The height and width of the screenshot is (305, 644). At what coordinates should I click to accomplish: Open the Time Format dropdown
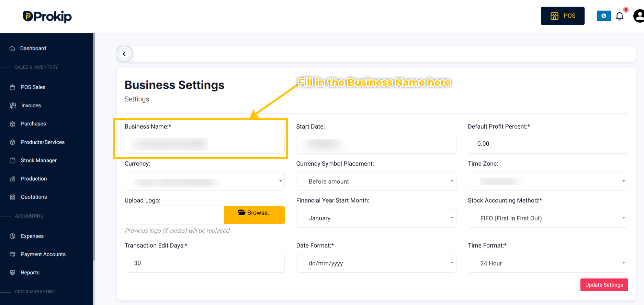(x=548, y=263)
